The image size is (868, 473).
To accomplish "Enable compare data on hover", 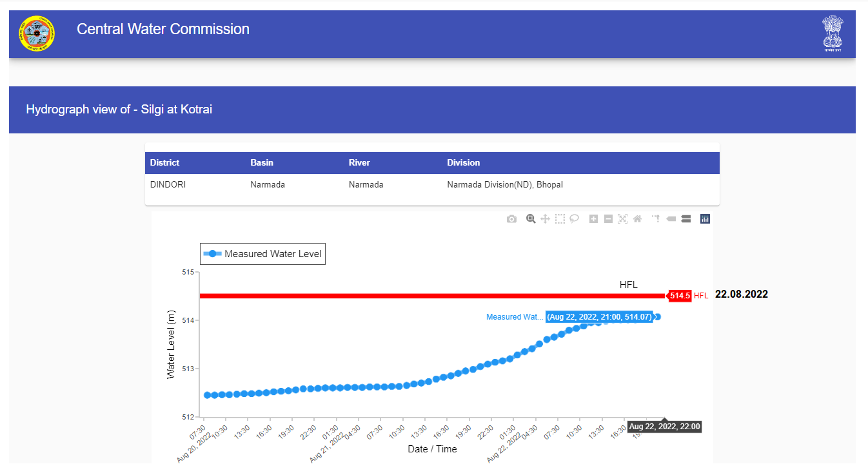I will pyautogui.click(x=686, y=219).
